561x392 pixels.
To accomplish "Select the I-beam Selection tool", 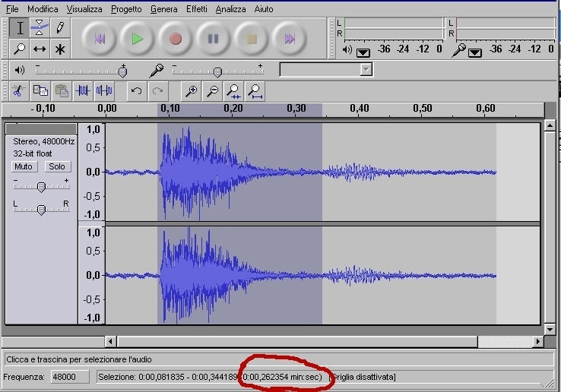I will 20,28.
